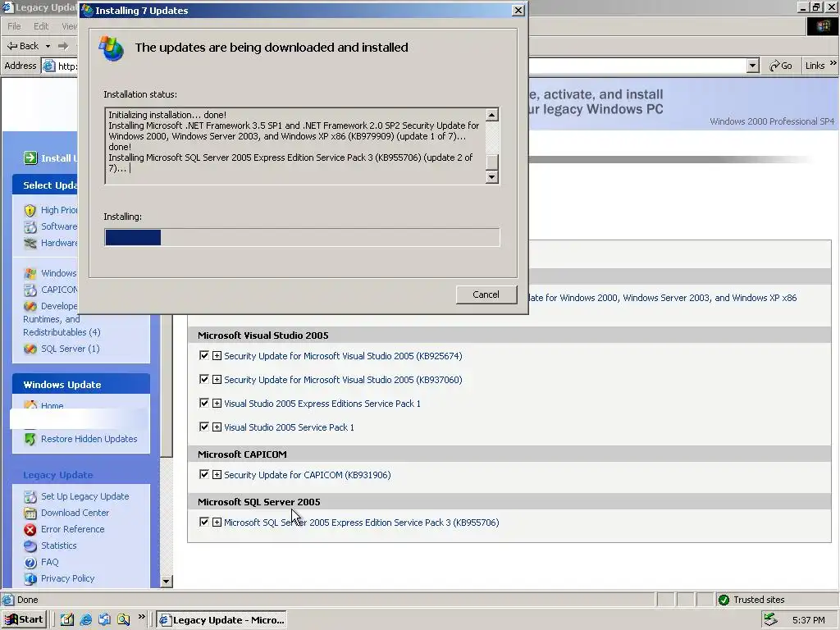Click the Install Updates green arrow icon
The width and height of the screenshot is (840, 630).
(x=30, y=158)
